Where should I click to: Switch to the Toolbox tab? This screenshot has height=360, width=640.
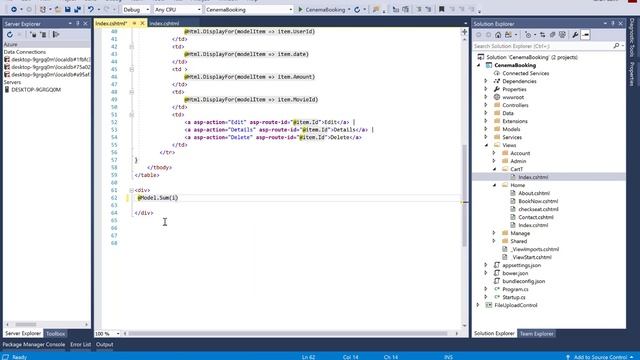coord(55,333)
